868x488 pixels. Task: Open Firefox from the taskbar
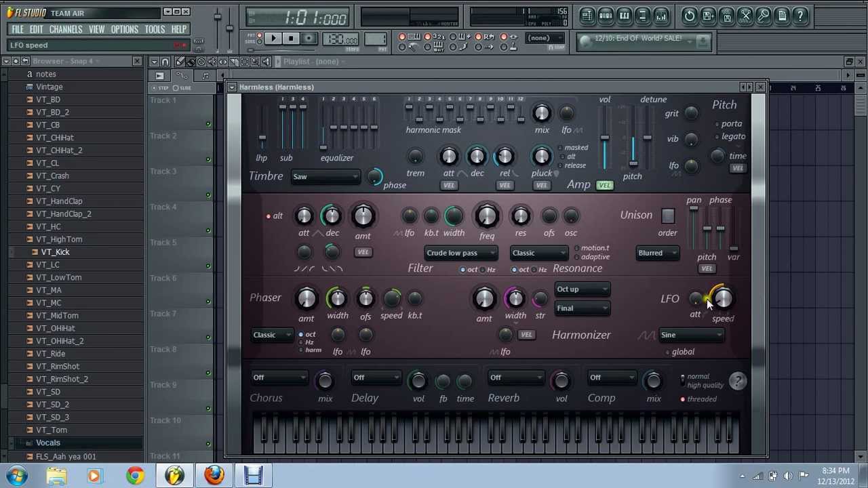tap(214, 476)
